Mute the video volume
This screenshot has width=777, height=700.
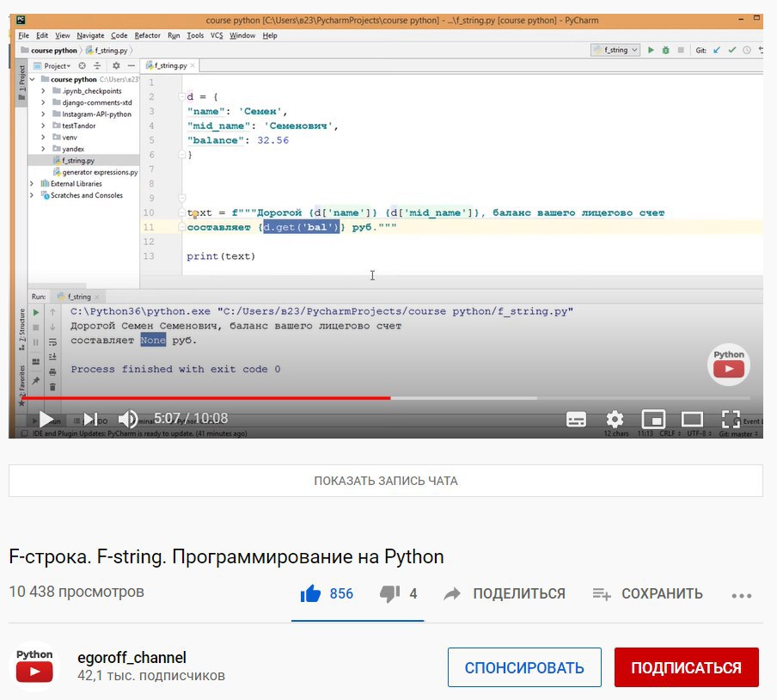point(127,420)
